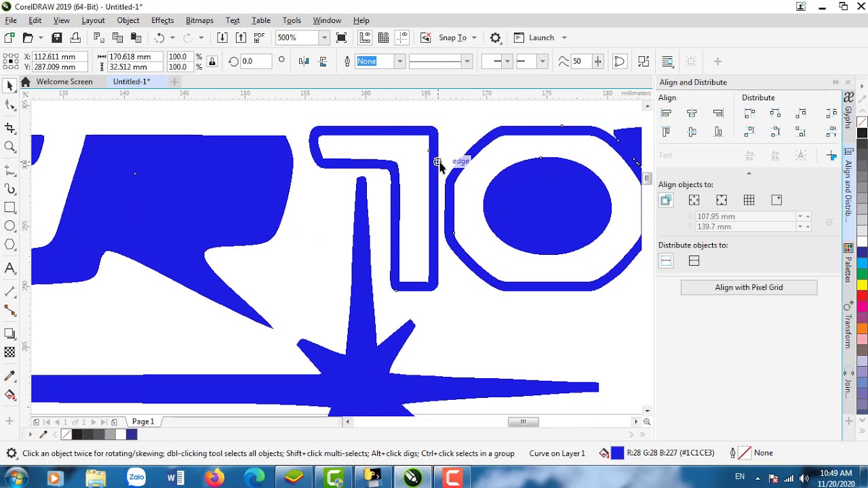Select the Shape tool
868x488 pixels.
point(9,105)
